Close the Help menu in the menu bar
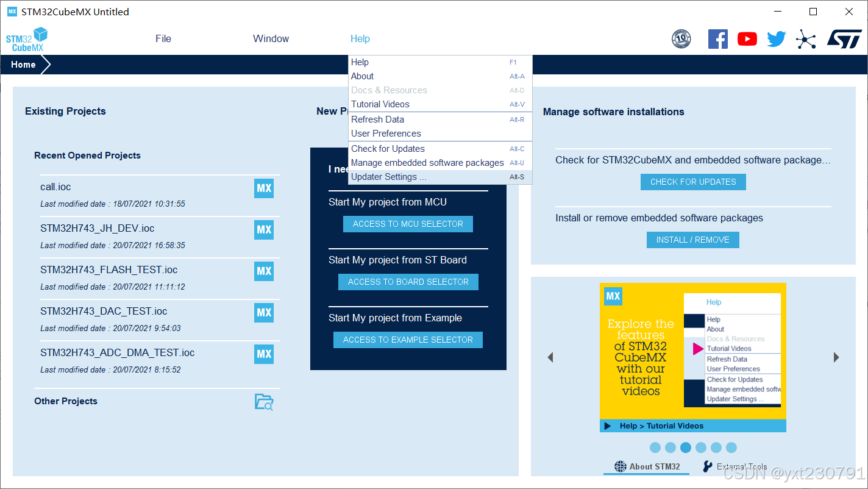 (360, 38)
